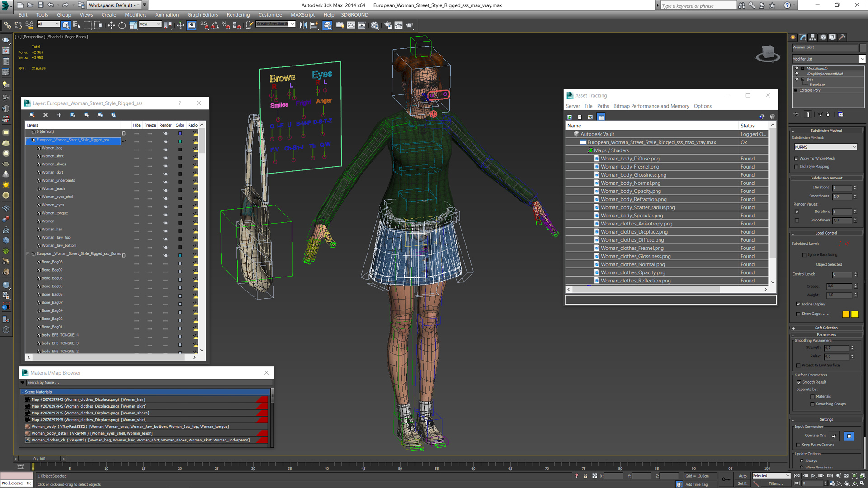Open the NURMS subdivision method dropdown
The image size is (868, 488).
click(826, 147)
